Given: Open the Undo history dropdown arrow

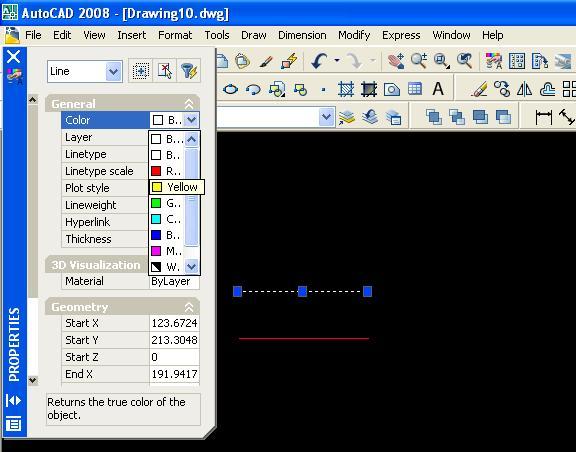Looking at the screenshot, I should click(x=337, y=61).
